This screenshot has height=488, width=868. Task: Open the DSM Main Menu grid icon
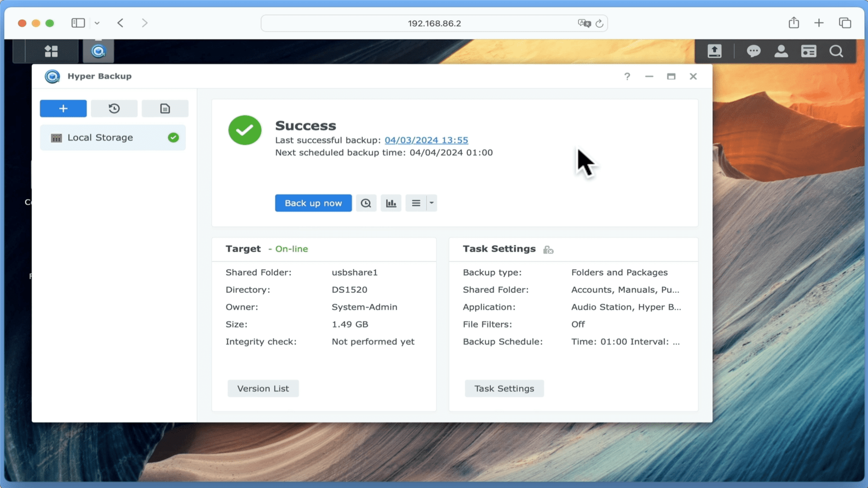point(51,51)
